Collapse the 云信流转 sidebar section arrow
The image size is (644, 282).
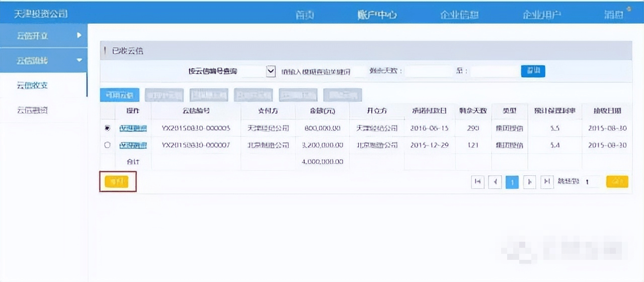coord(79,60)
